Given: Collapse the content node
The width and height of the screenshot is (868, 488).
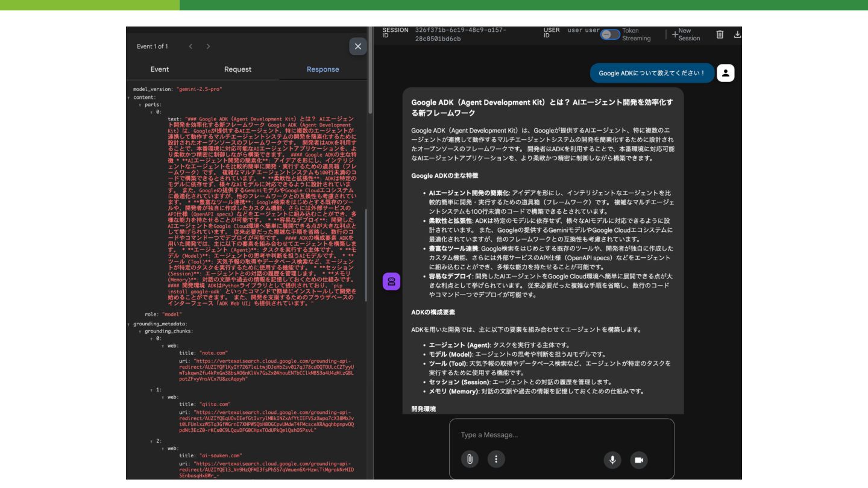Looking at the screenshot, I should tap(128, 97).
